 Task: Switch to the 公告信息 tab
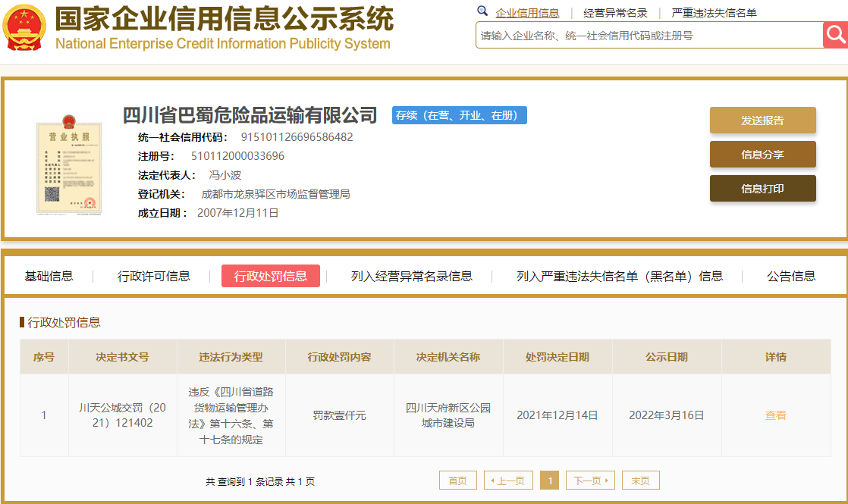[791, 276]
